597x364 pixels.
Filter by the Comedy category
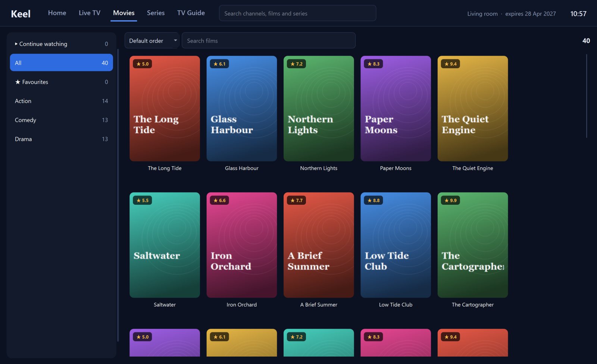click(62, 120)
